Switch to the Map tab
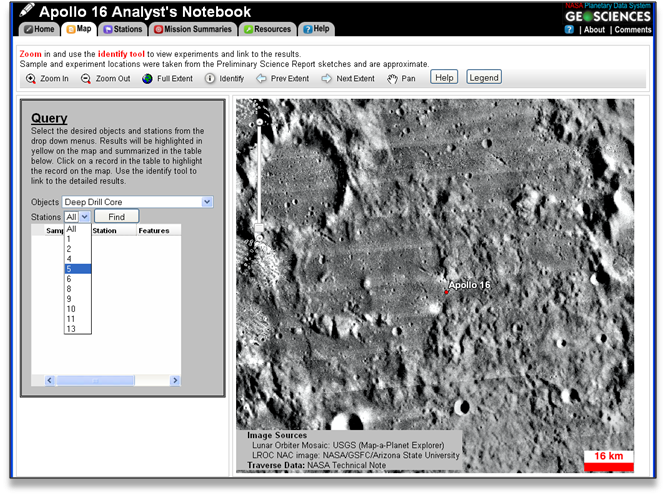This screenshot has width=666, height=497. (79, 29)
